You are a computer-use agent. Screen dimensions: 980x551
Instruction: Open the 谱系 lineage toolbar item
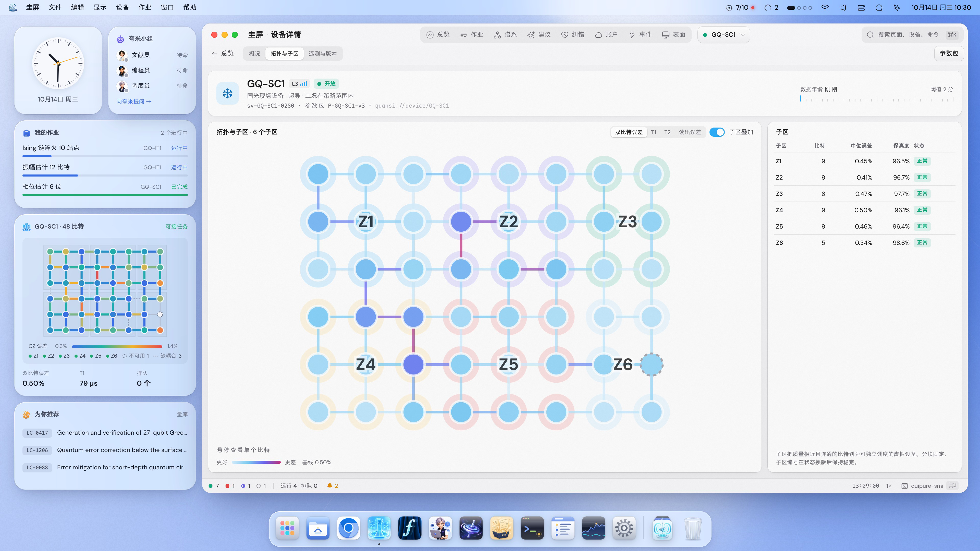(x=505, y=35)
